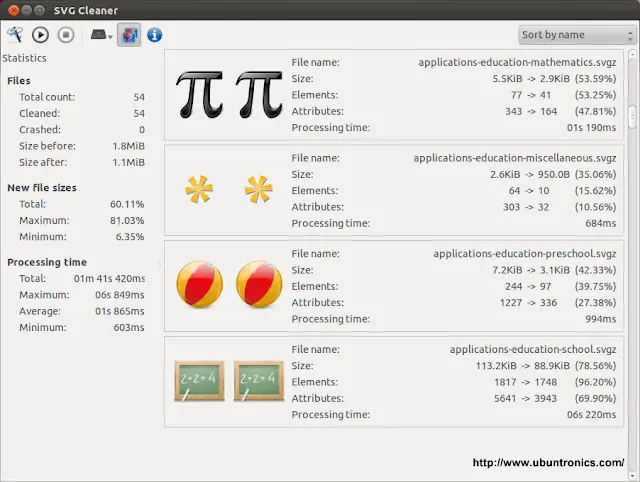Click preschool elements ratio (39.75%)

tap(596, 287)
